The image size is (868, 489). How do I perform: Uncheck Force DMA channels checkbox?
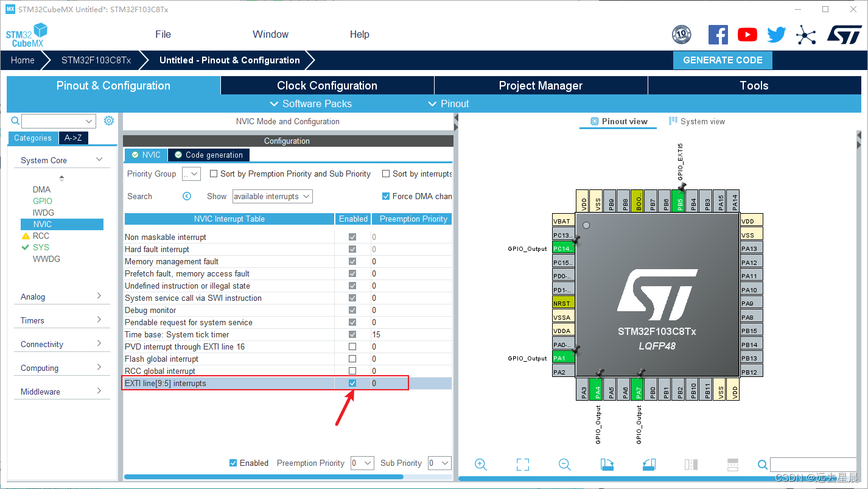pos(386,196)
